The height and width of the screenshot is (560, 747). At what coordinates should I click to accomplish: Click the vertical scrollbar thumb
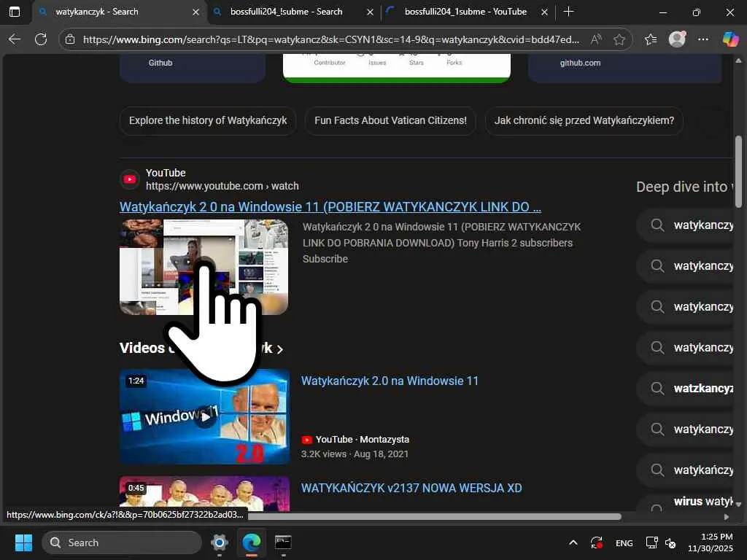click(738, 171)
